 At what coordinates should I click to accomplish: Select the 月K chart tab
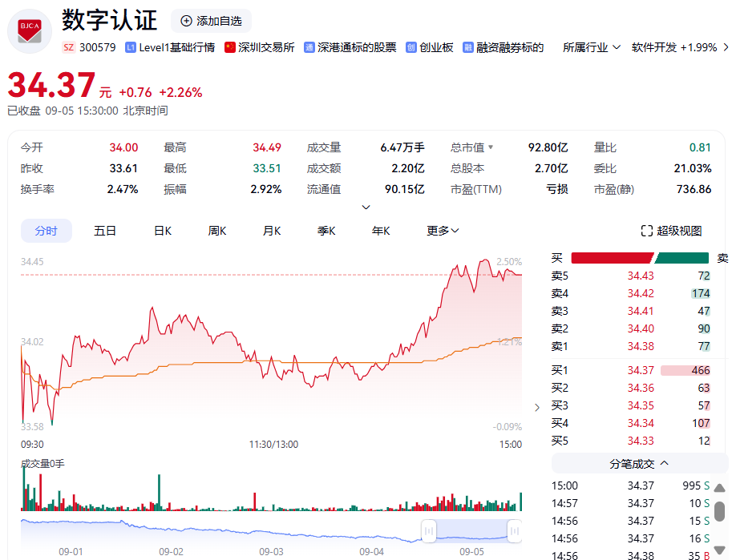(272, 231)
